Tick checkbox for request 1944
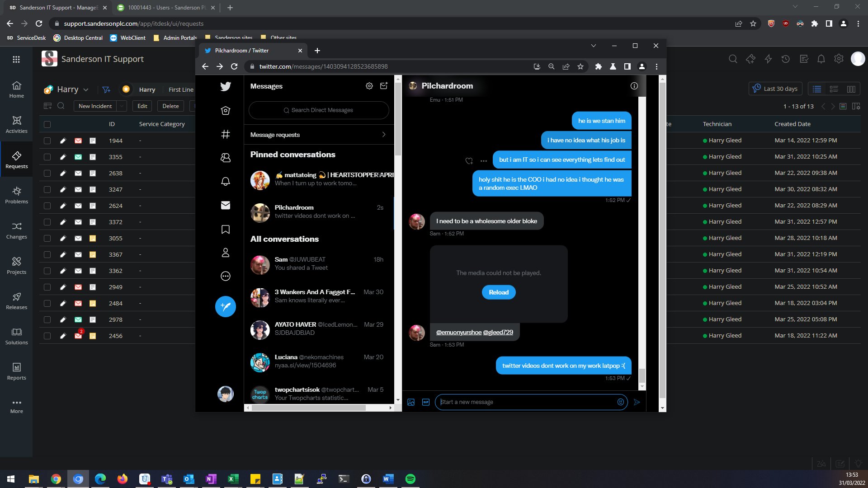The width and height of the screenshot is (868, 488). (x=47, y=141)
